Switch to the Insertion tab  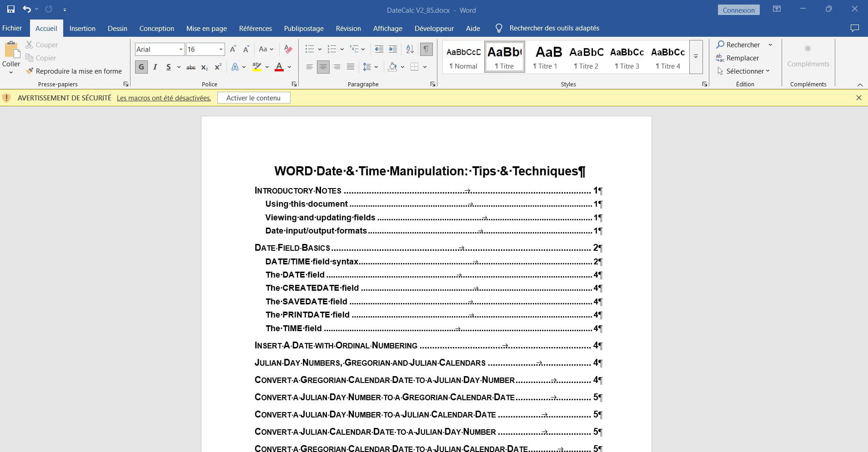coord(82,28)
